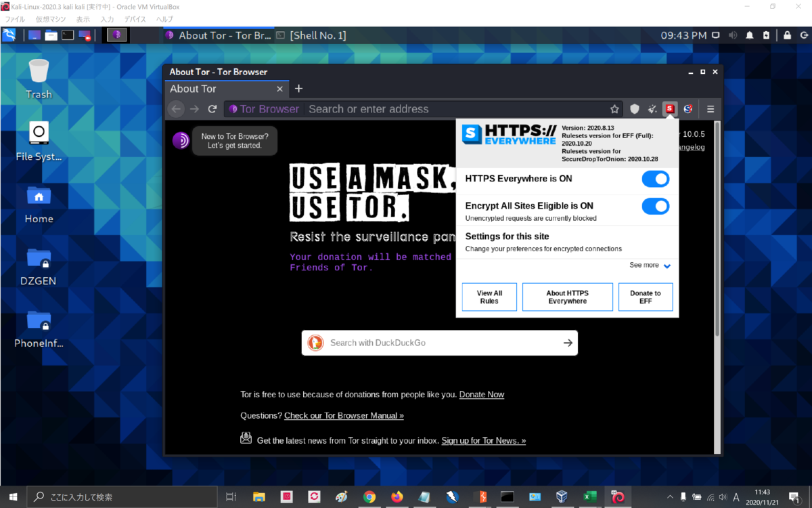Reload the page with refresh icon

(x=212, y=108)
